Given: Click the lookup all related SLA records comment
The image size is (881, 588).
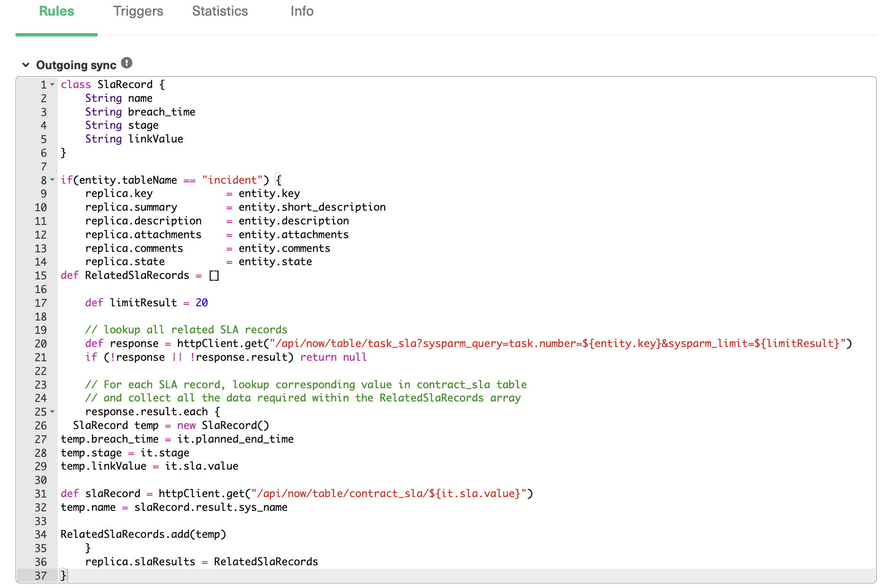Looking at the screenshot, I should tap(186, 330).
